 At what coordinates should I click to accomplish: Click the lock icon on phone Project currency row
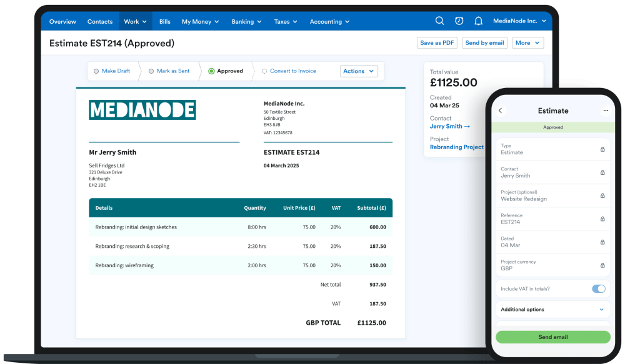click(x=602, y=265)
